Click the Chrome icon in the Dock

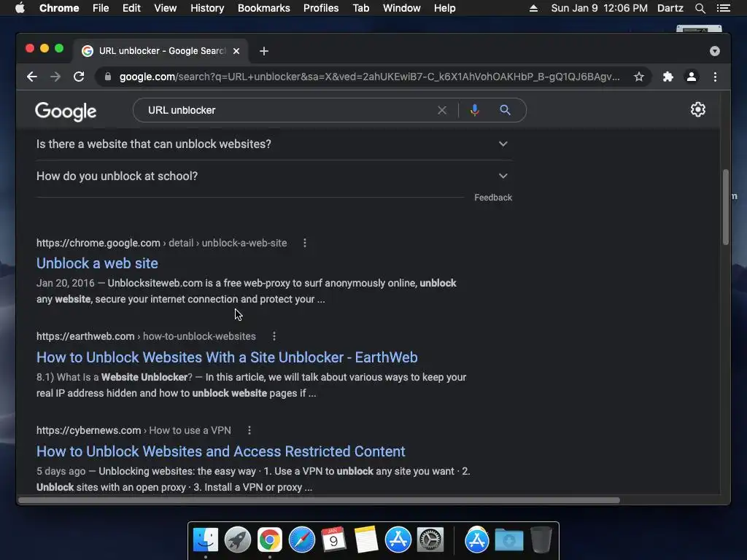(270, 540)
